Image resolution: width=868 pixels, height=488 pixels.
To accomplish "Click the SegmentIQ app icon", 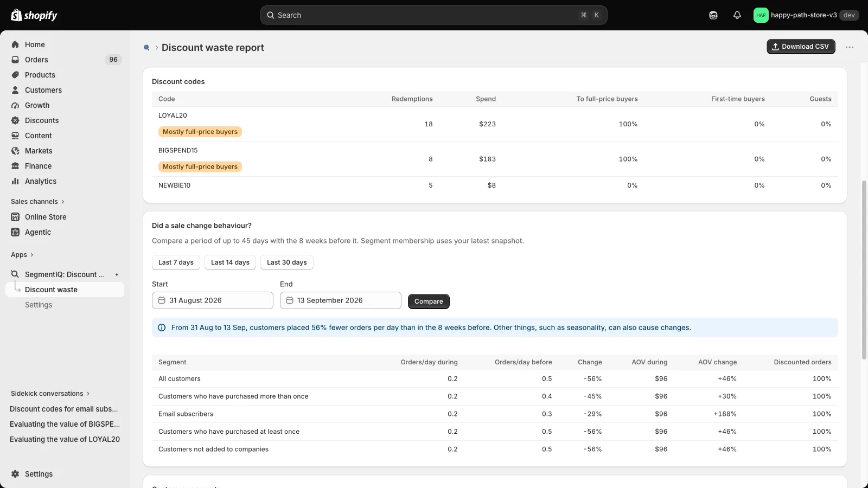I will pos(15,274).
